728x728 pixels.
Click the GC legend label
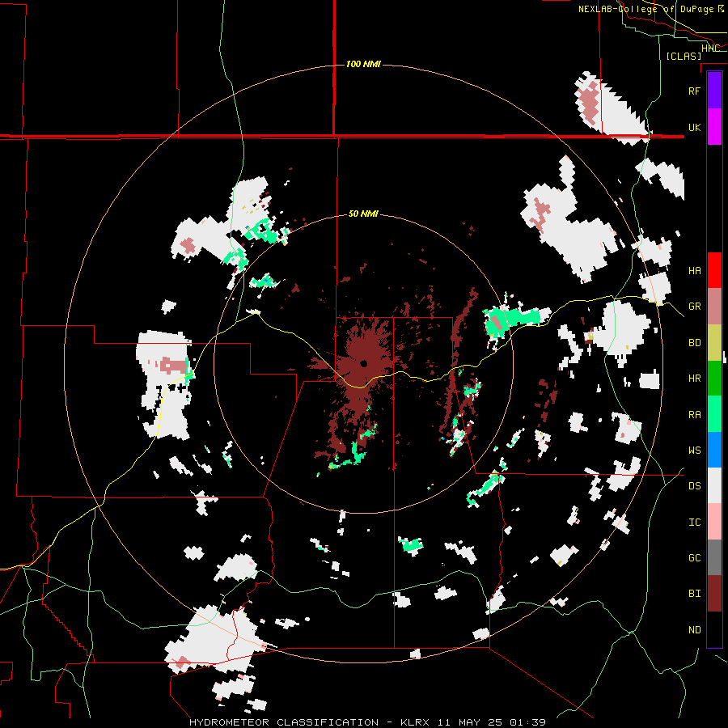click(694, 558)
